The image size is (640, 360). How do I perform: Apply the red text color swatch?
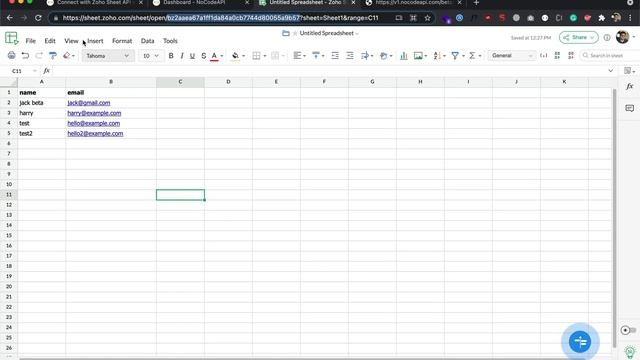[x=214, y=56]
